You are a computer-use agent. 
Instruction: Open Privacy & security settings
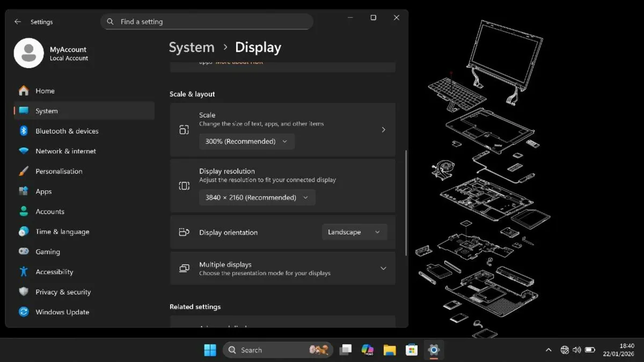pyautogui.click(x=62, y=292)
